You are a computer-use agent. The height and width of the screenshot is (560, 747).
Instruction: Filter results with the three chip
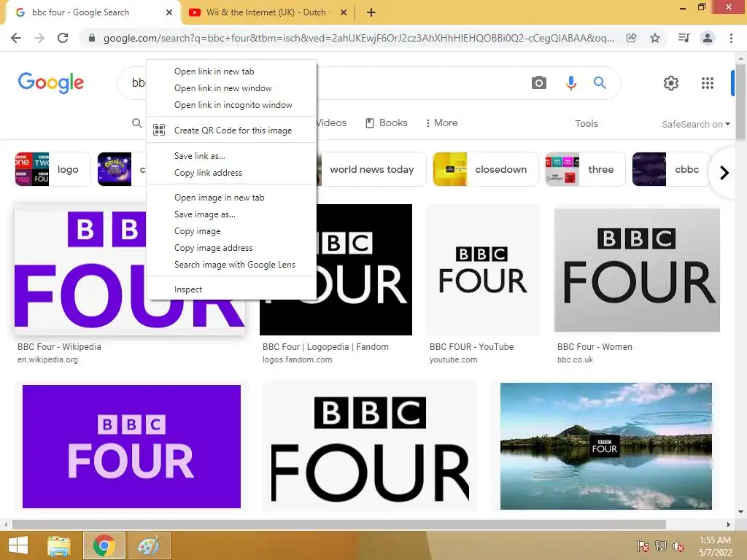(585, 169)
